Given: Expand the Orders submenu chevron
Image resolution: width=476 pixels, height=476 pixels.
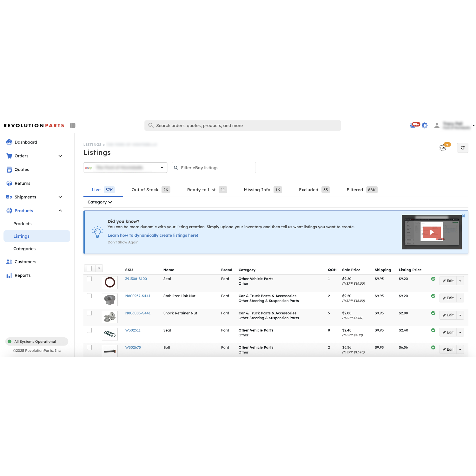Looking at the screenshot, I should [60, 156].
